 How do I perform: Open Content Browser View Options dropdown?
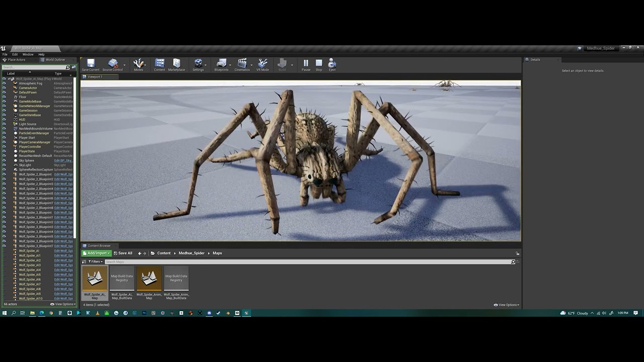point(507,305)
